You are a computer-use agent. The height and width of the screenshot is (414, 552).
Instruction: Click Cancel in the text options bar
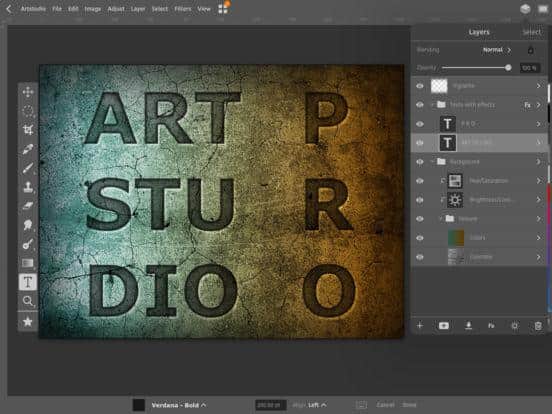point(385,405)
